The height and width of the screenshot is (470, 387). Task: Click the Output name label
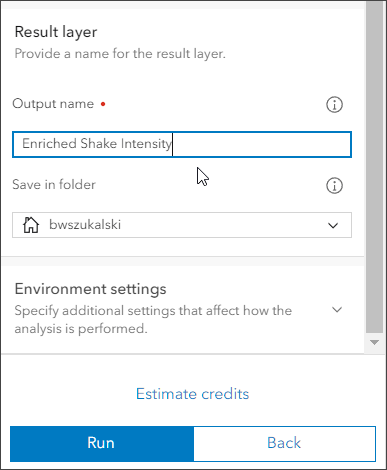click(53, 104)
